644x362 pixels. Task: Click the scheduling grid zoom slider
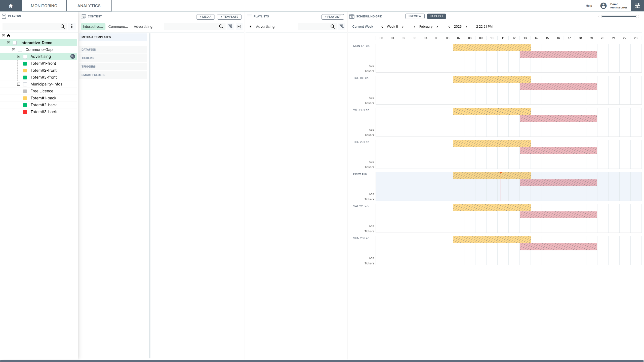click(x=619, y=16)
